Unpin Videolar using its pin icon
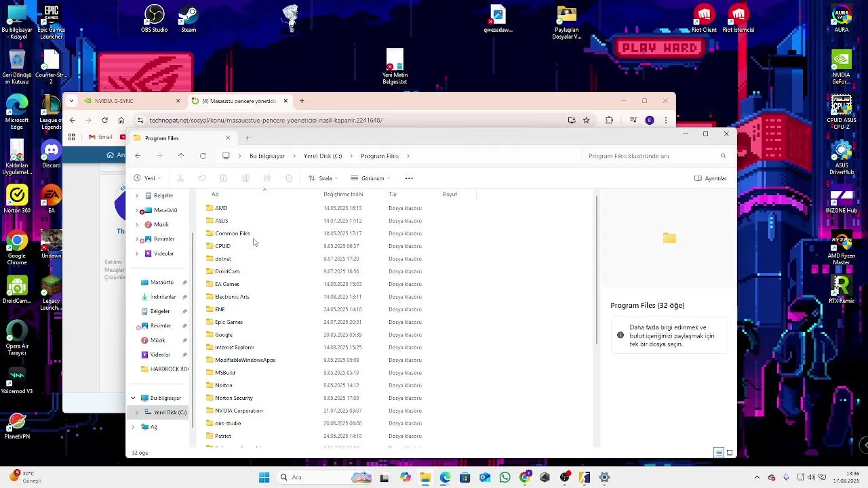Image resolution: width=868 pixels, height=488 pixels. coord(184,354)
